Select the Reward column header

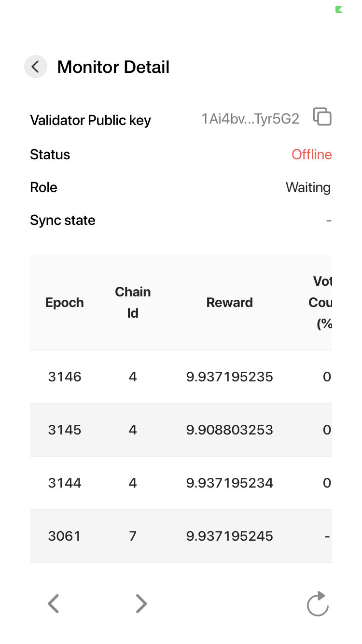tap(229, 303)
